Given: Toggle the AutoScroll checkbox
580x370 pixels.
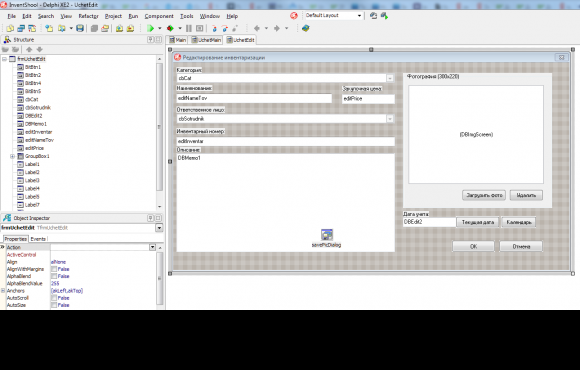Looking at the screenshot, I should point(54,298).
